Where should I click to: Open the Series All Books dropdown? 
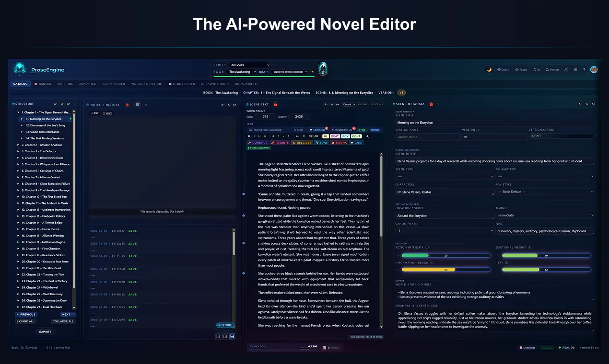click(x=249, y=65)
